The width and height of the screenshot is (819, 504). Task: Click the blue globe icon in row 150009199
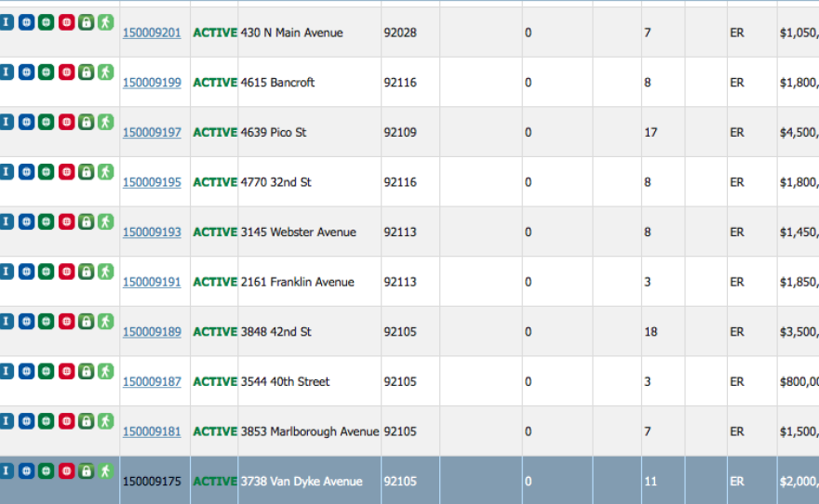[x=26, y=72]
